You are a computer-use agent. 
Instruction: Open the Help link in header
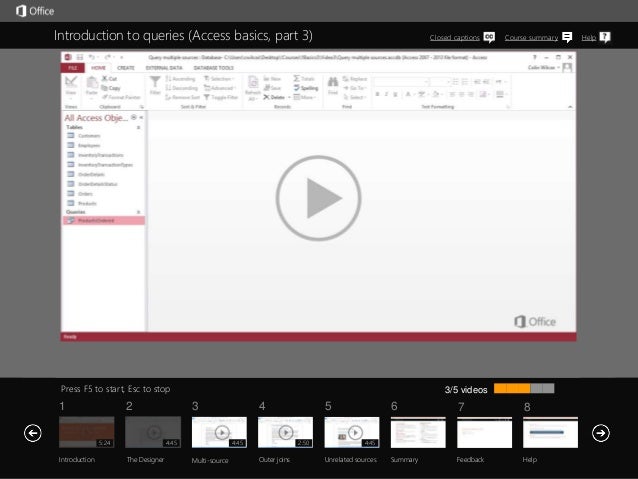(588, 37)
